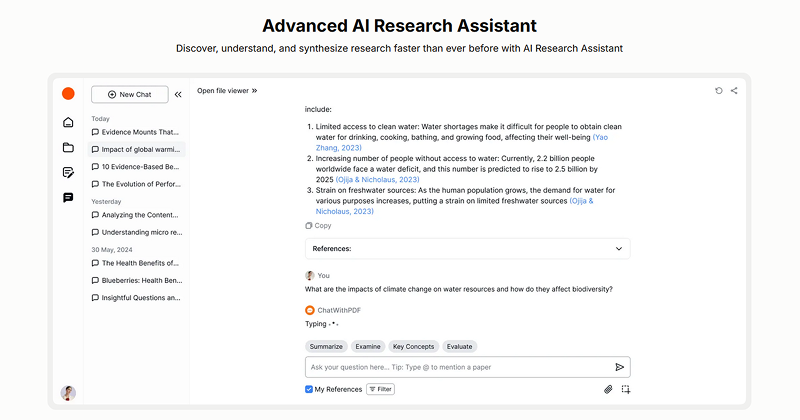Expand the References dropdown
The width and height of the screenshot is (800, 420).
[467, 249]
